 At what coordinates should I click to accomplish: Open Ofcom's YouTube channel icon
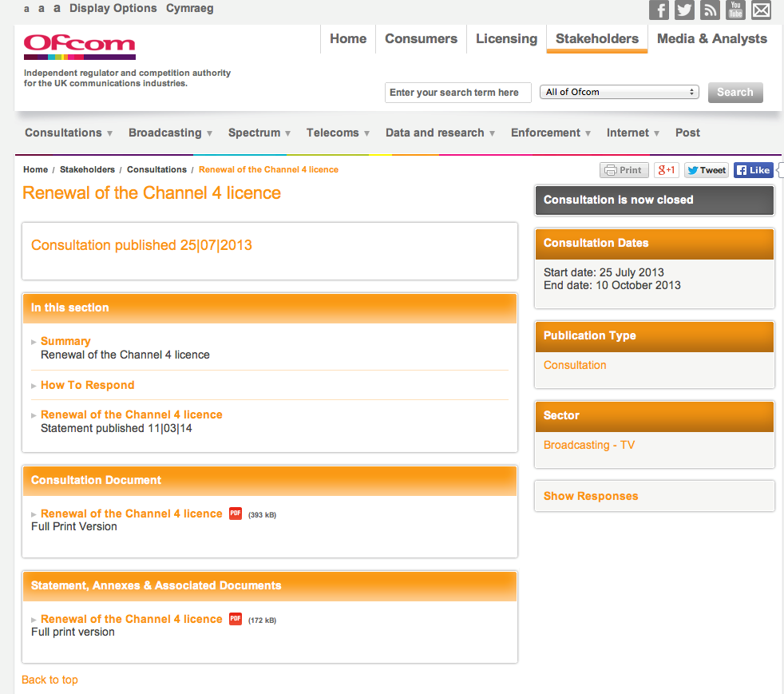click(x=735, y=10)
